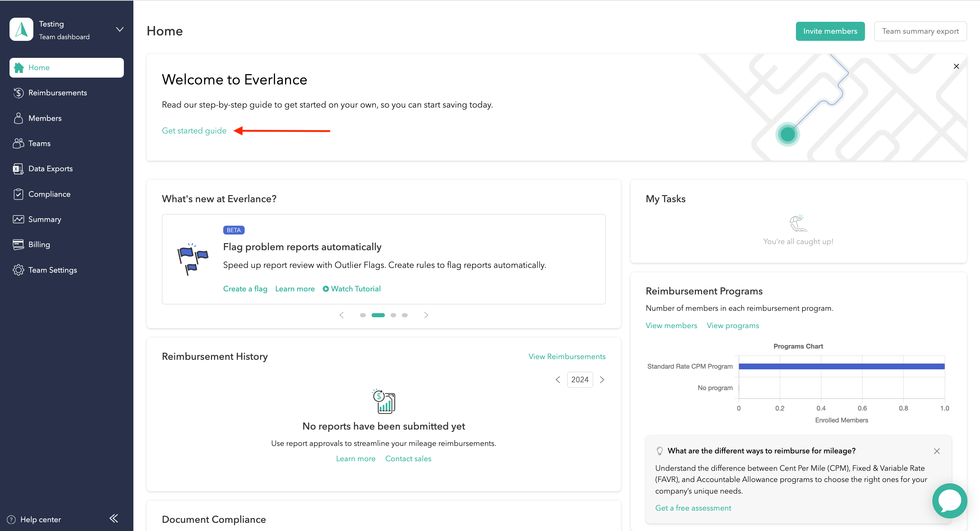Image resolution: width=980 pixels, height=531 pixels.
Task: Click the Everlance logo icon
Action: tap(21, 30)
